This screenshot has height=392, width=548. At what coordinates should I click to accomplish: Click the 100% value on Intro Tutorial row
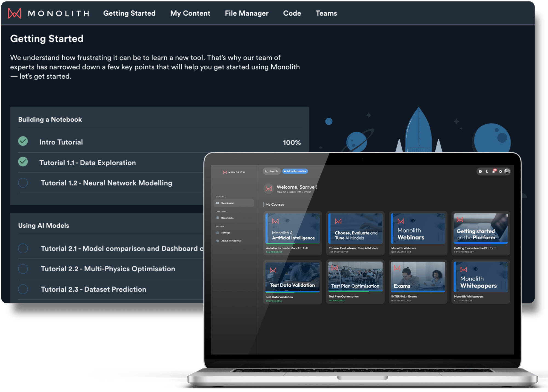pos(292,143)
